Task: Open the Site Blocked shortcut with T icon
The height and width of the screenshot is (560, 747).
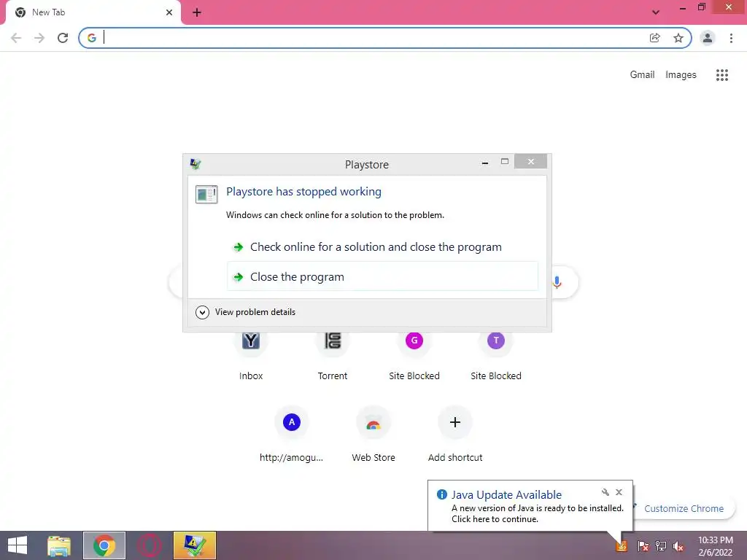Action: point(496,355)
